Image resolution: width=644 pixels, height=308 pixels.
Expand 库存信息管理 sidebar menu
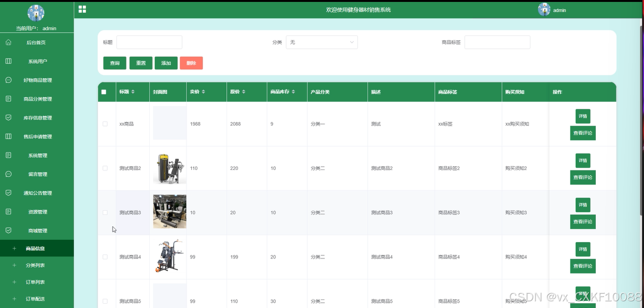coord(37,117)
